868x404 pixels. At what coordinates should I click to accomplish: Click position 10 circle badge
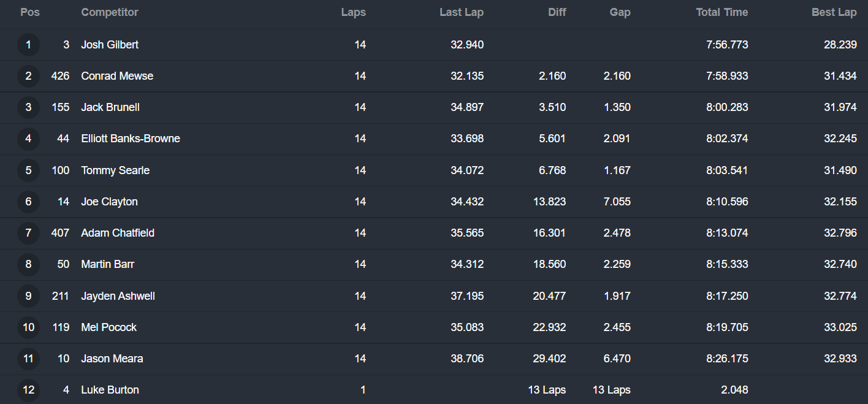28,327
